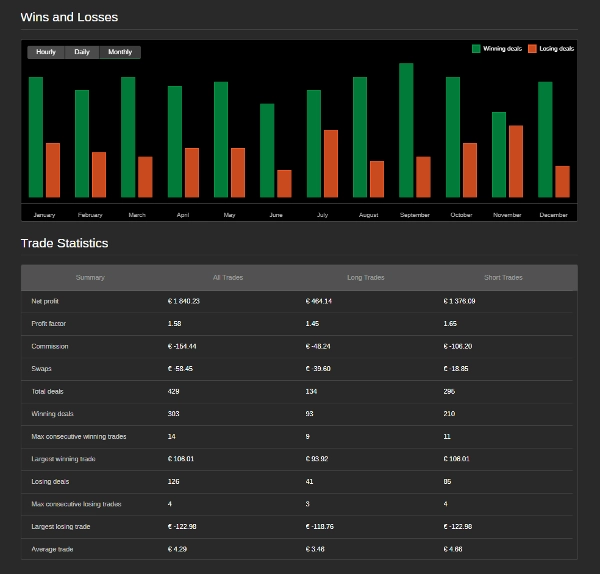The height and width of the screenshot is (574, 600).
Task: Click the green winning bar for September
Action: (x=406, y=130)
